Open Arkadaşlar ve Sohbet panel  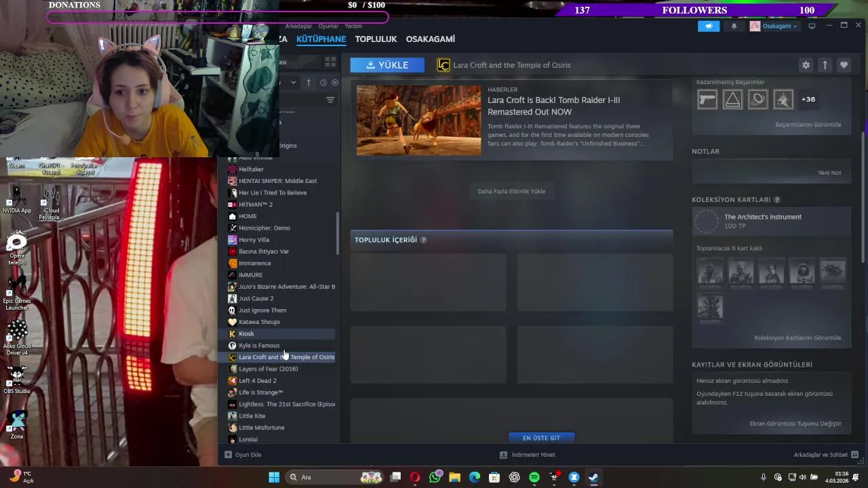pos(826,455)
